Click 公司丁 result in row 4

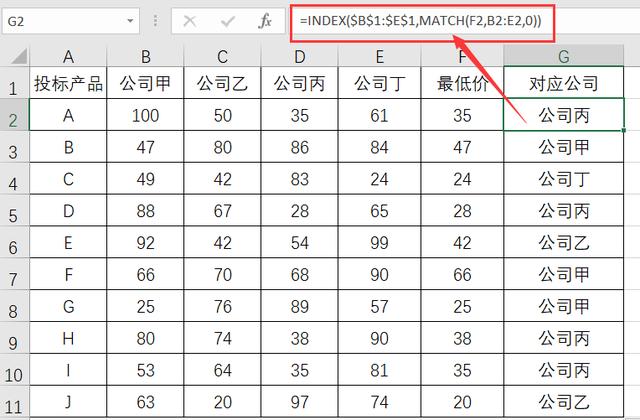[x=564, y=179]
